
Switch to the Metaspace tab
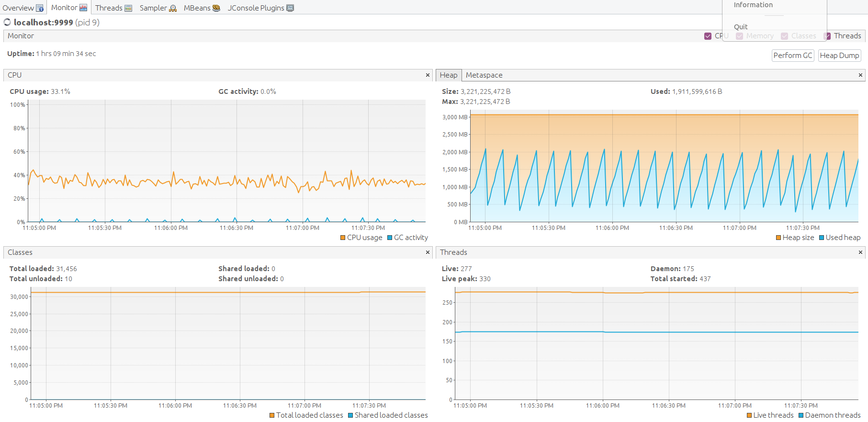tap(484, 75)
